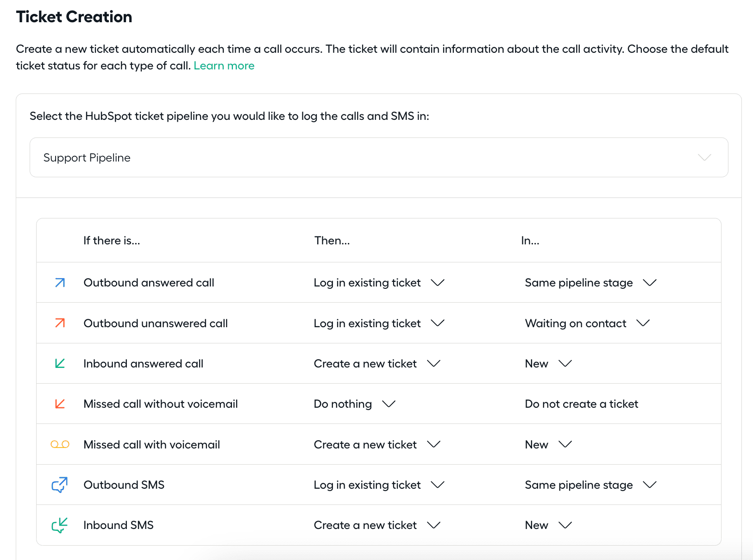Click the green Inbound SMS bubble icon
753x560 pixels.
60,525
